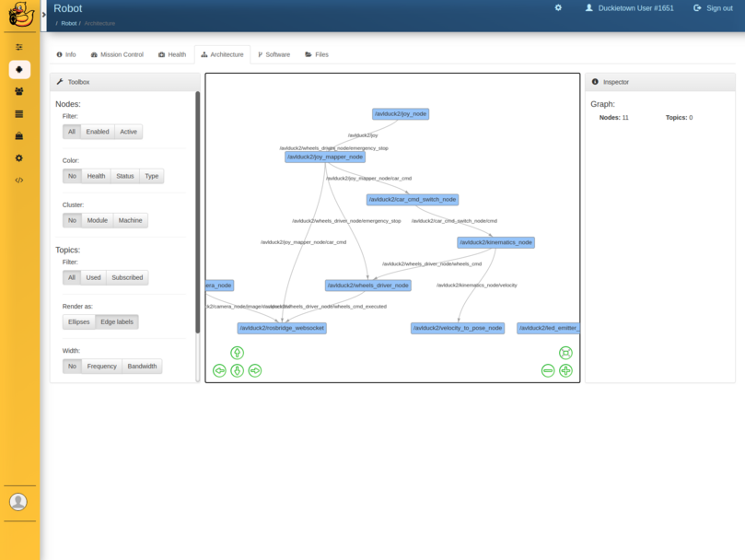Image resolution: width=745 pixels, height=560 pixels.
Task: Set Nodes filter to All
Action: coord(72,132)
